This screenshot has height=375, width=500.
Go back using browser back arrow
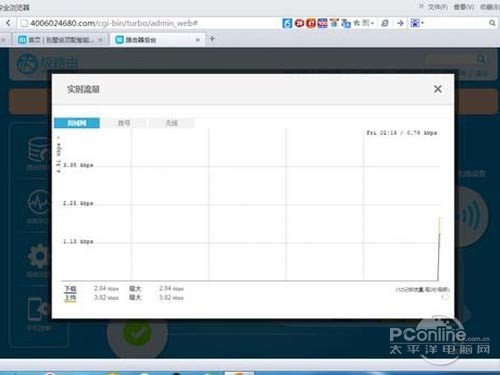click(8, 23)
